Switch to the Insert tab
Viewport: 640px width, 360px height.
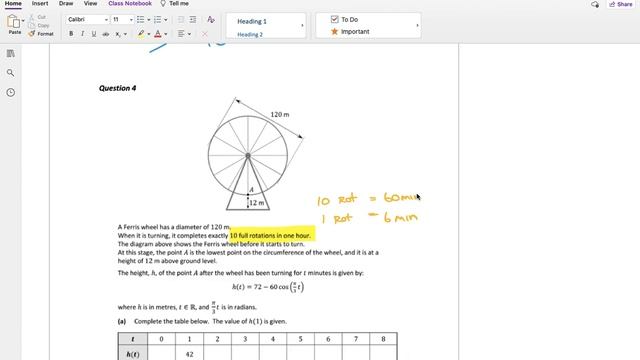click(40, 4)
